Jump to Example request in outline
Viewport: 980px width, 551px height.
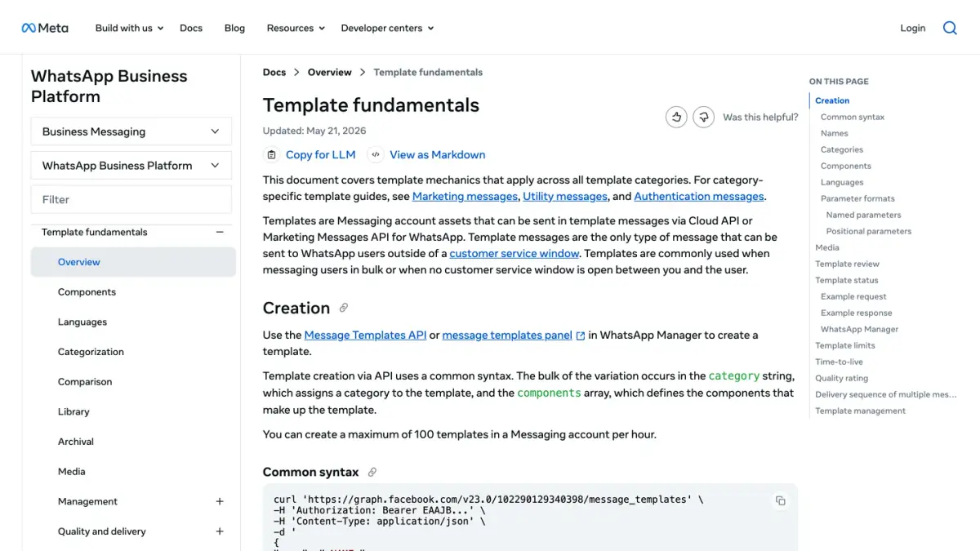coord(853,296)
